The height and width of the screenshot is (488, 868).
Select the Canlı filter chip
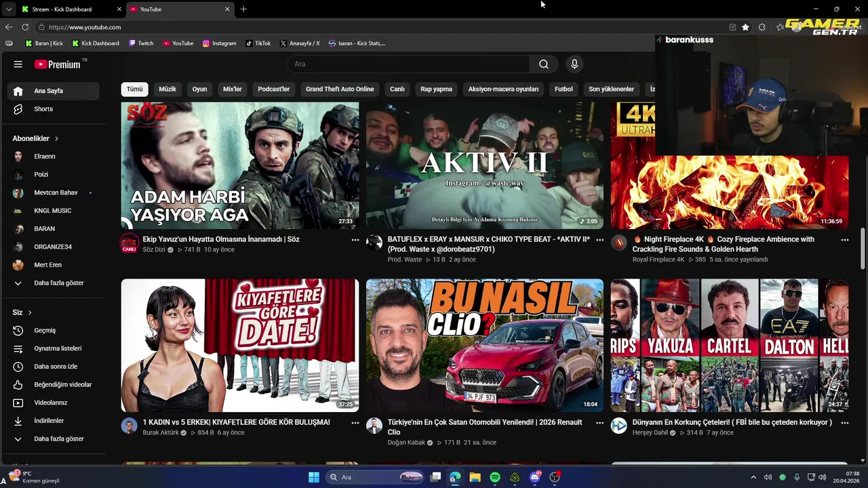click(397, 89)
